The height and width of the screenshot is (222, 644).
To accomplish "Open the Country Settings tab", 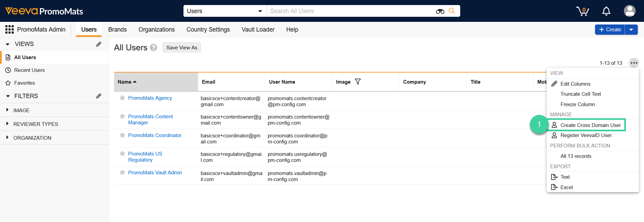I will [208, 30].
